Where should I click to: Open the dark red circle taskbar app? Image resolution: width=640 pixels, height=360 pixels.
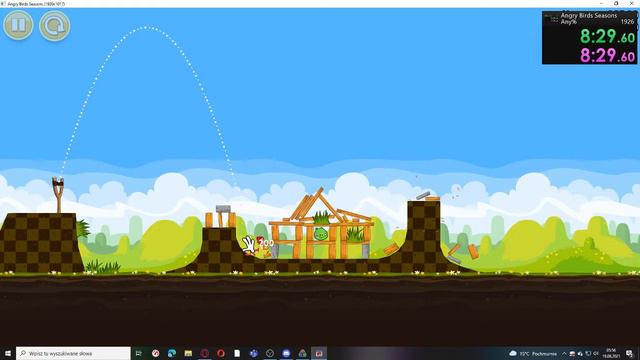(x=204, y=353)
